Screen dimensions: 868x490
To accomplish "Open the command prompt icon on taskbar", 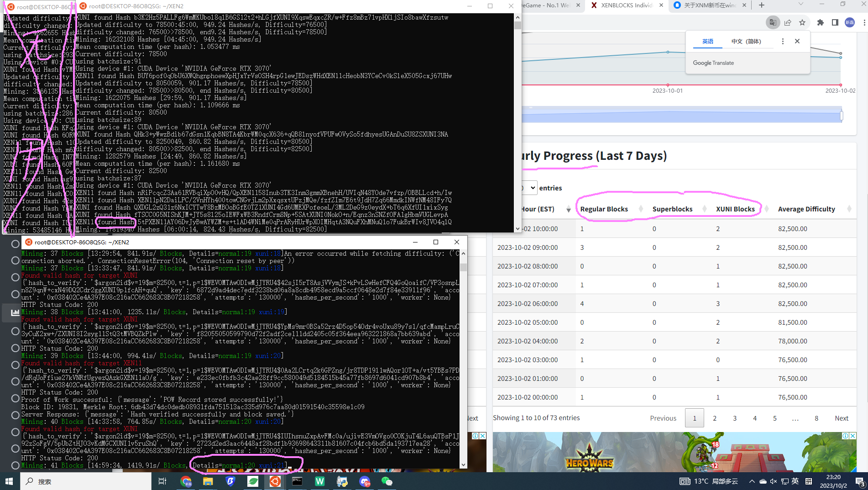I will (x=297, y=481).
